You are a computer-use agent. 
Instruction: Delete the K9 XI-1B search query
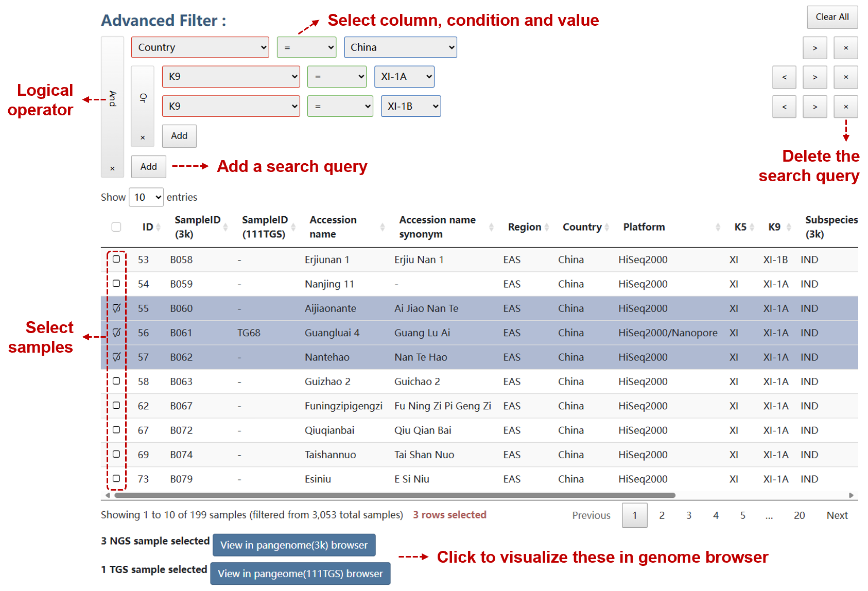[x=845, y=107]
